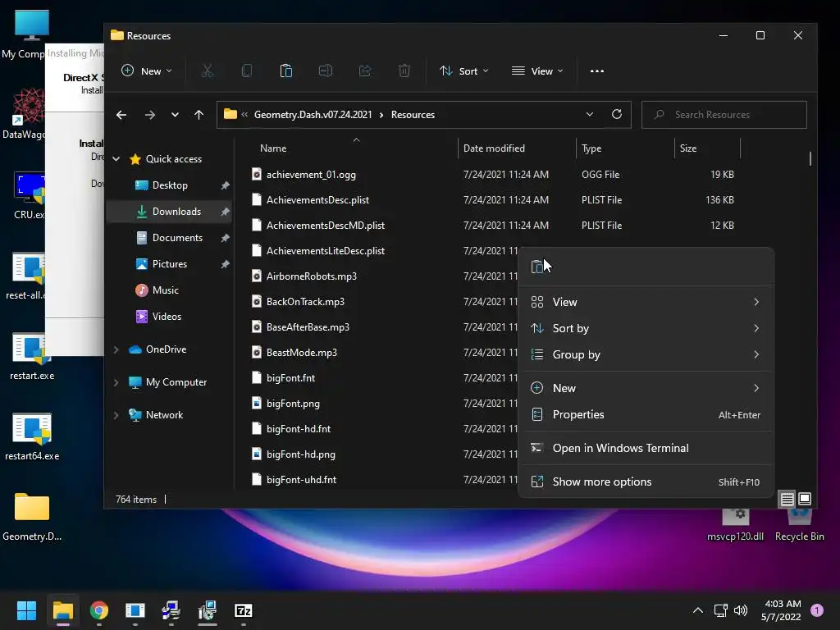Viewport: 840px width, 630px height.
Task: Open the Sort dropdown in toolbar
Action: 464,71
